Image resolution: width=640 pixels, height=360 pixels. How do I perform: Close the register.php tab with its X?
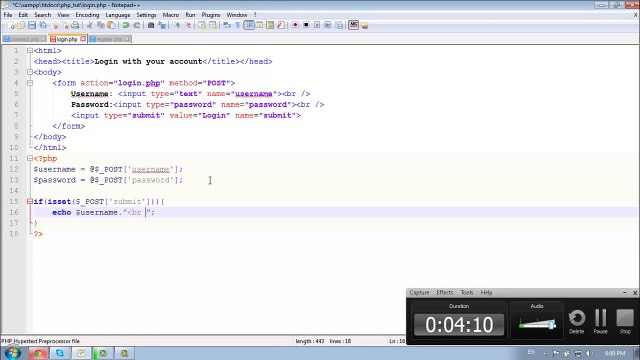coord(127,39)
